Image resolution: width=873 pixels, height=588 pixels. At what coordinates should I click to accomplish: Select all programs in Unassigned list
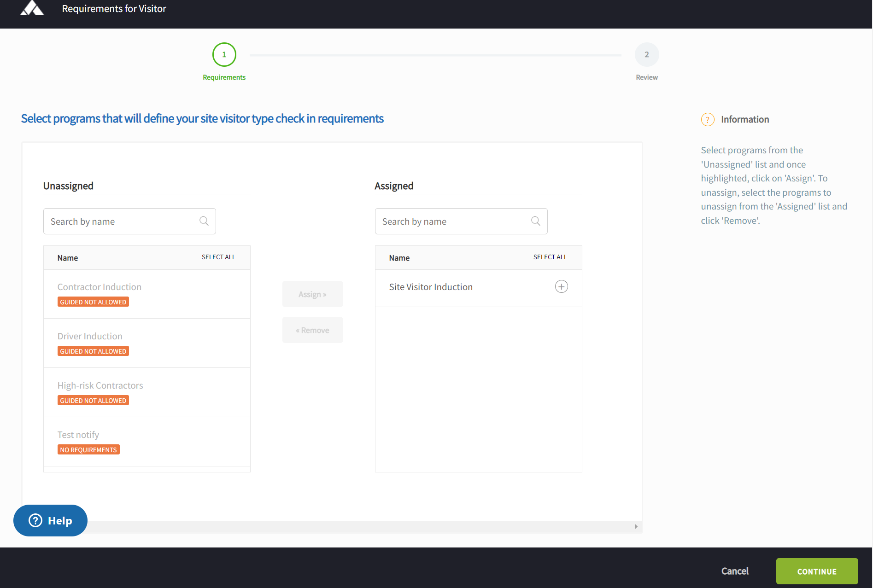tap(218, 257)
